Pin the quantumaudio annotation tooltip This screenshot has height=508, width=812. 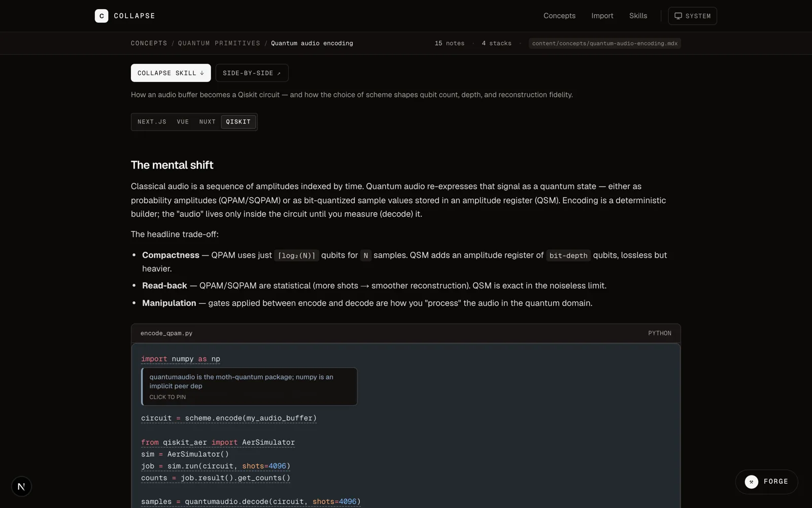point(249,387)
